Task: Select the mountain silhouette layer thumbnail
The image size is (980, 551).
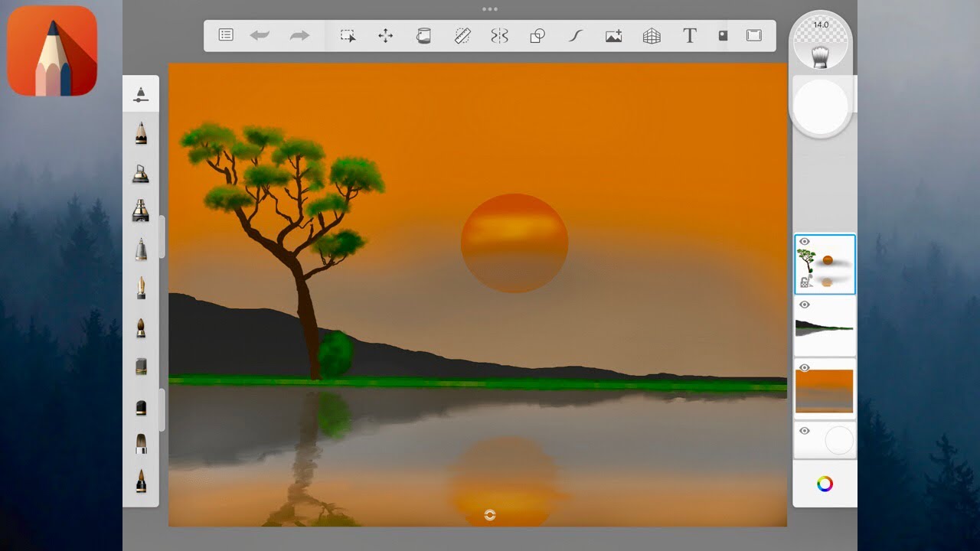Action: pos(825,327)
